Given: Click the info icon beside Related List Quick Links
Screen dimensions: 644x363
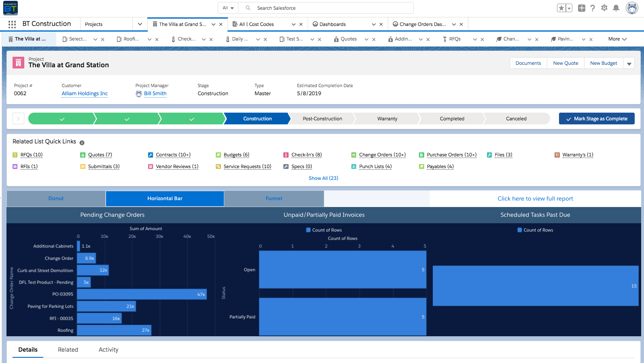Looking at the screenshot, I should 82,143.
